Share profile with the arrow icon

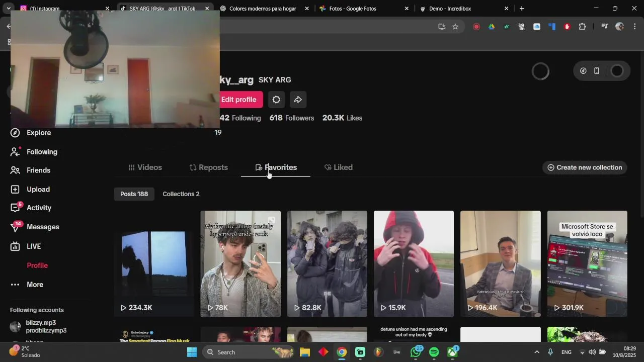(x=298, y=100)
